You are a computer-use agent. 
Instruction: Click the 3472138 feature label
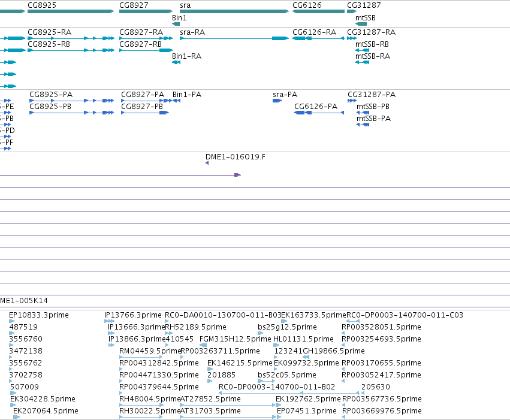(x=26, y=351)
